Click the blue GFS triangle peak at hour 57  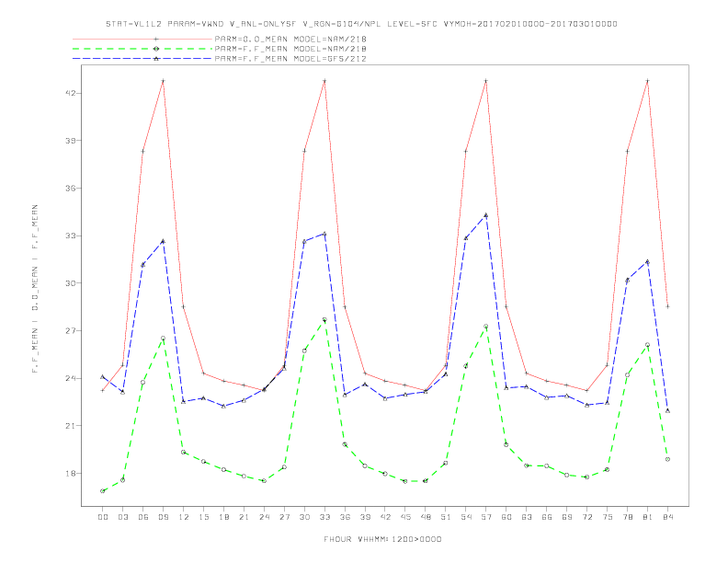click(x=486, y=215)
